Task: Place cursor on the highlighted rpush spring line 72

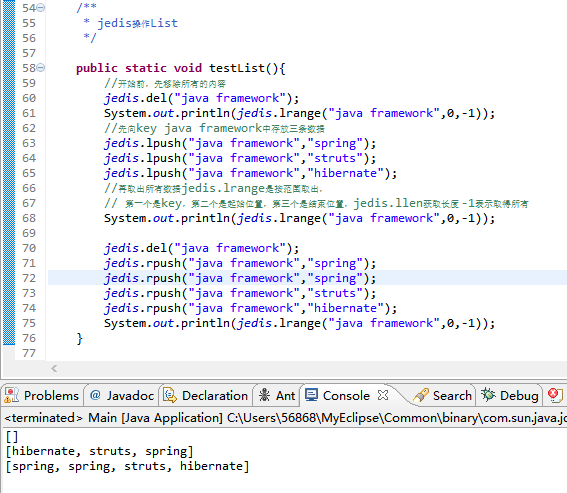Action: (x=240, y=278)
